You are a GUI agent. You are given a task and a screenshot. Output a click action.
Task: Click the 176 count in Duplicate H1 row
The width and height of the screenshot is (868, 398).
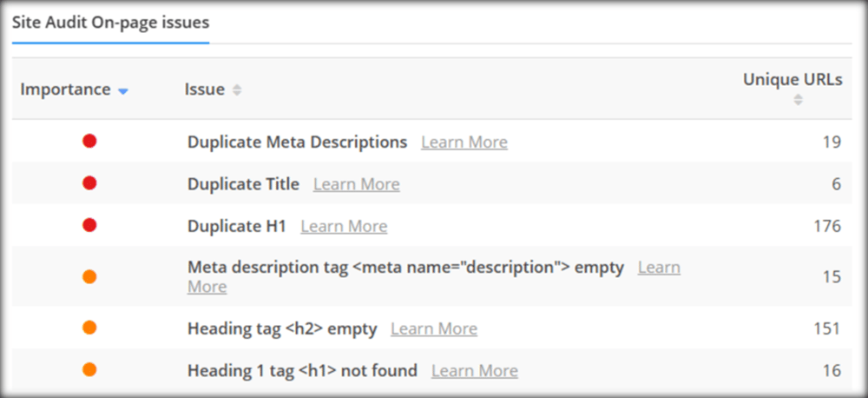point(827,226)
